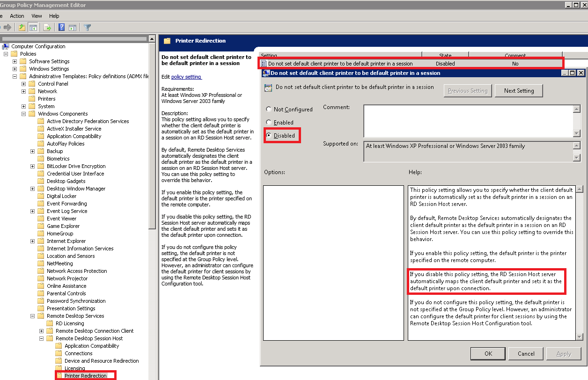588x380 pixels.
Task: Open the Edit policy setting link
Action: pos(186,77)
